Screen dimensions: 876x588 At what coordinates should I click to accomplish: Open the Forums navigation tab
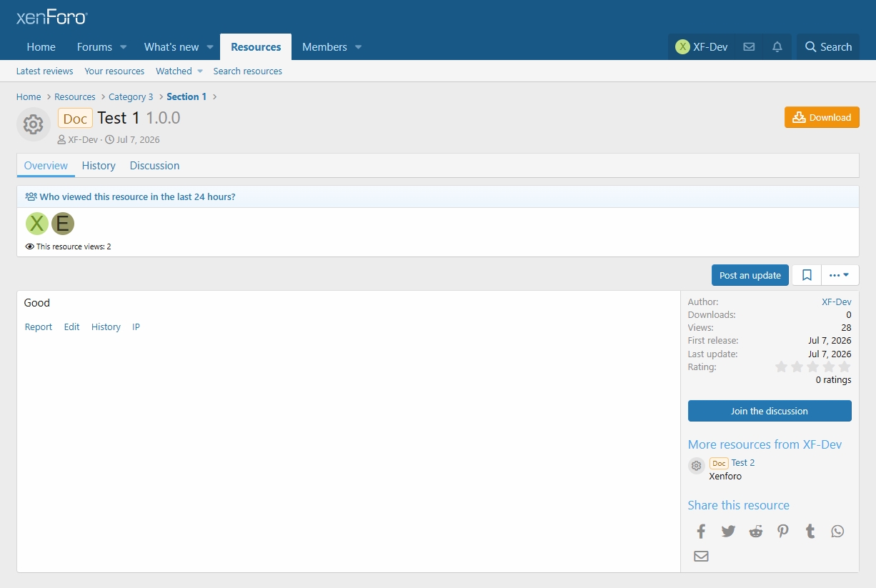click(94, 46)
